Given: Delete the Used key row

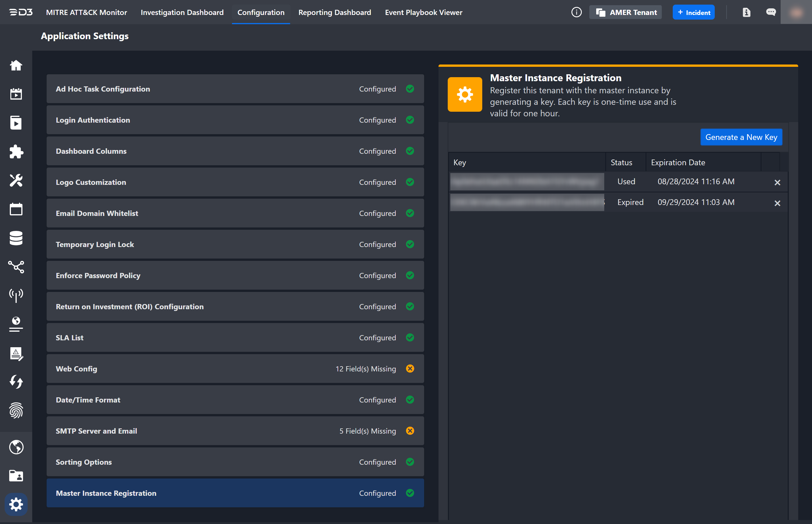Looking at the screenshot, I should (x=777, y=182).
